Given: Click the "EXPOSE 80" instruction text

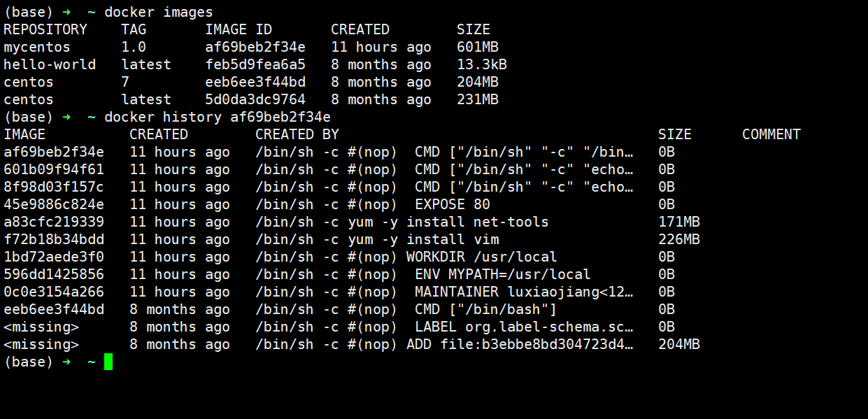Looking at the screenshot, I should (453, 204).
